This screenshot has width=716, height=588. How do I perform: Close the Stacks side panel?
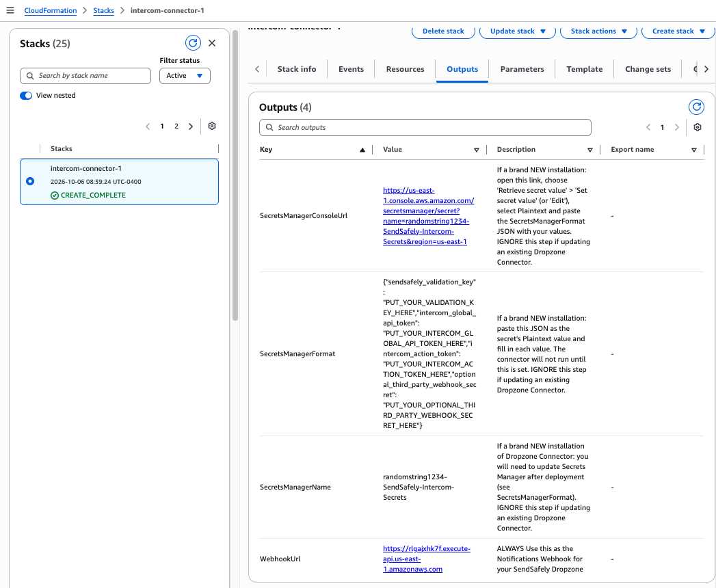tap(212, 43)
